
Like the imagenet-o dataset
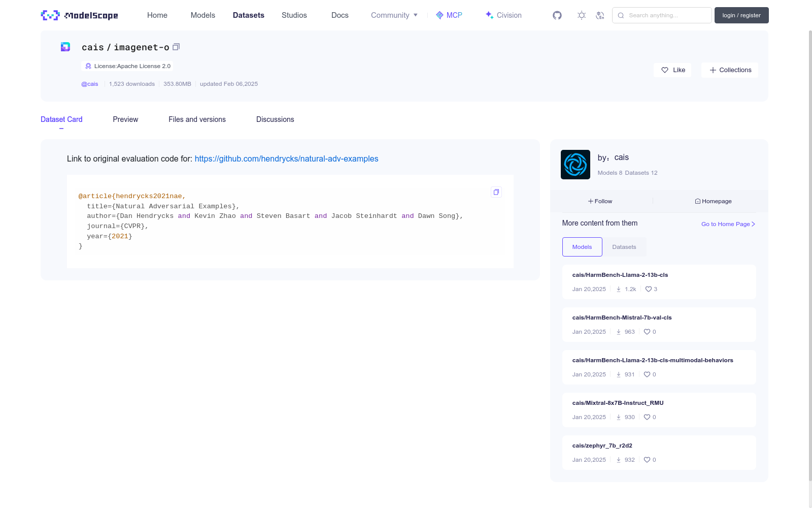[x=673, y=70]
